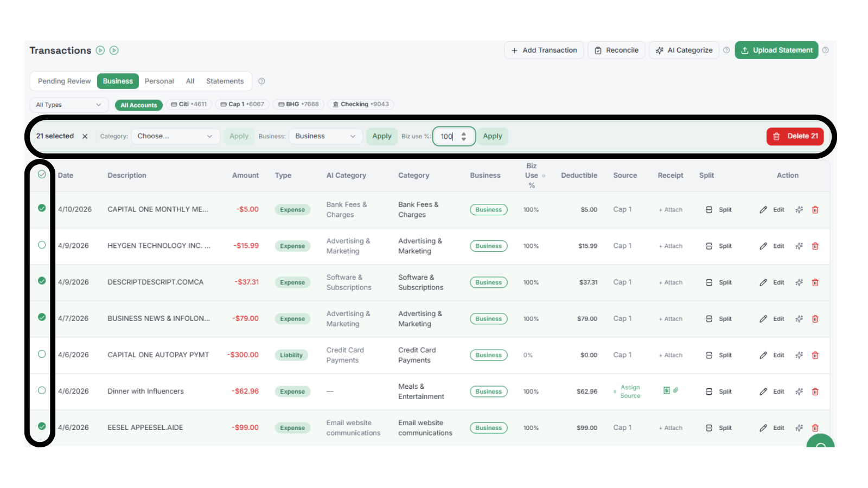Click the Delete 21 button
This screenshot has width=868, height=488.
coord(795,136)
